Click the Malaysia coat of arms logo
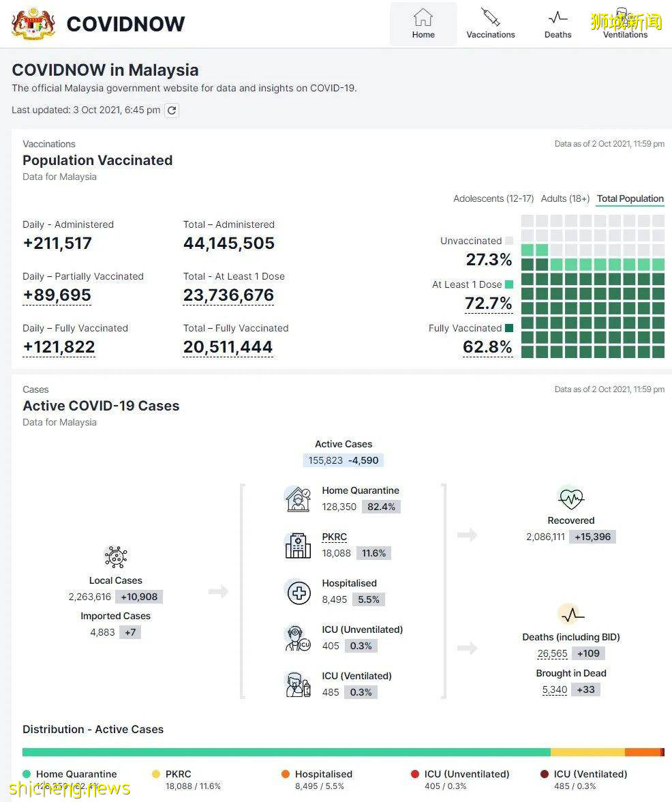This screenshot has height=802, width=672. (33, 24)
